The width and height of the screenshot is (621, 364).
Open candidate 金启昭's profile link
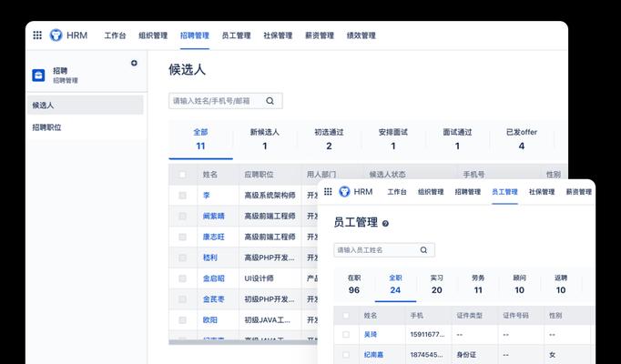(213, 278)
